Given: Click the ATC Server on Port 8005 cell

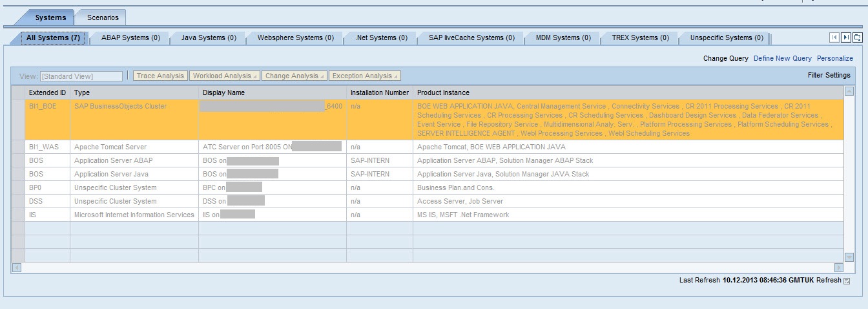Looking at the screenshot, I should pyautogui.click(x=272, y=147).
